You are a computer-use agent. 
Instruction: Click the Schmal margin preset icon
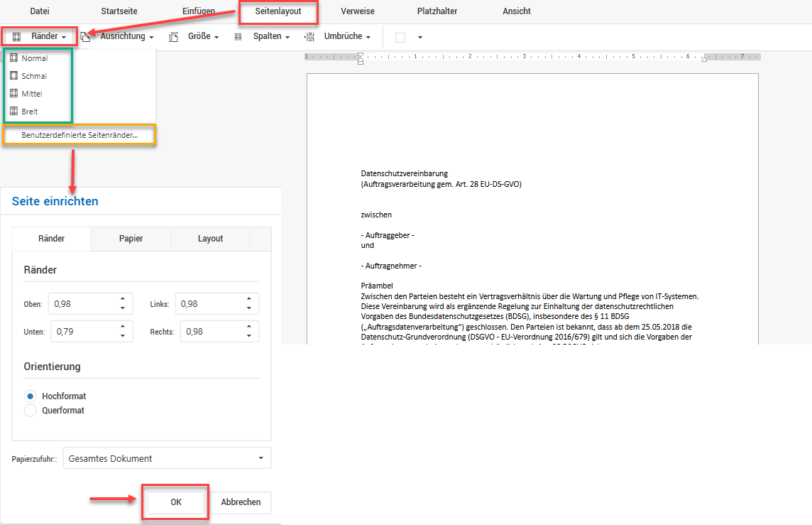pos(14,76)
